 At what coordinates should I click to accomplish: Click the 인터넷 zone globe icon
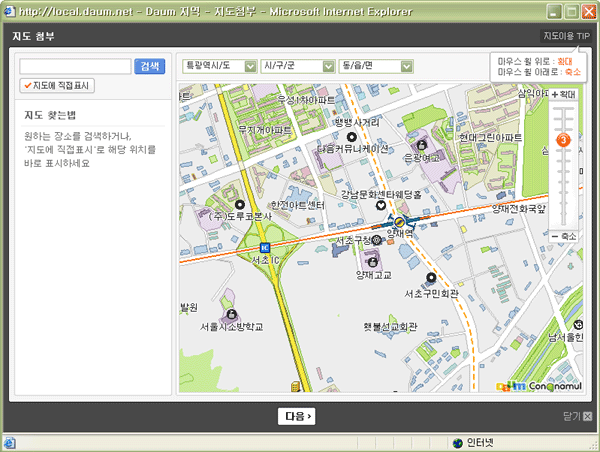click(x=457, y=443)
